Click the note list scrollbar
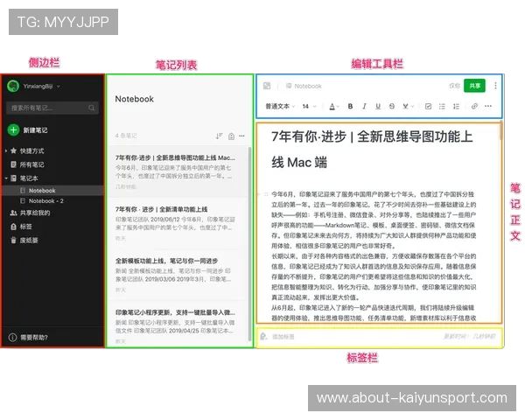Viewport: 525px width, 420px height. [x=249, y=244]
